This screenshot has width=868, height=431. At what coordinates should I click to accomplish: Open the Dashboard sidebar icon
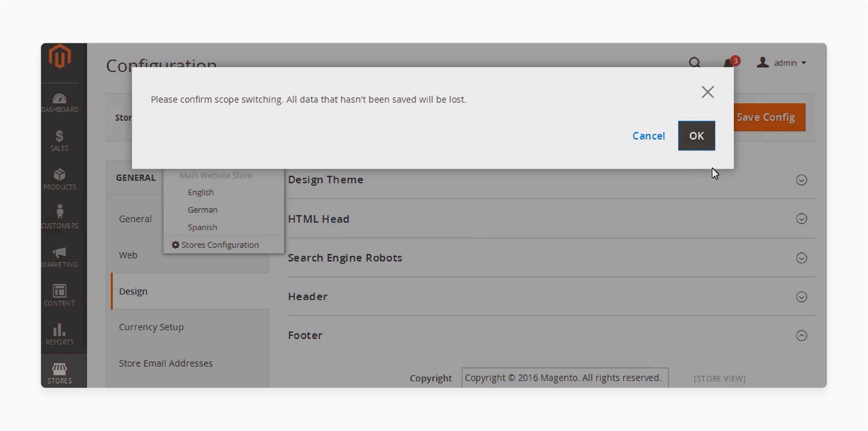pos(60,103)
